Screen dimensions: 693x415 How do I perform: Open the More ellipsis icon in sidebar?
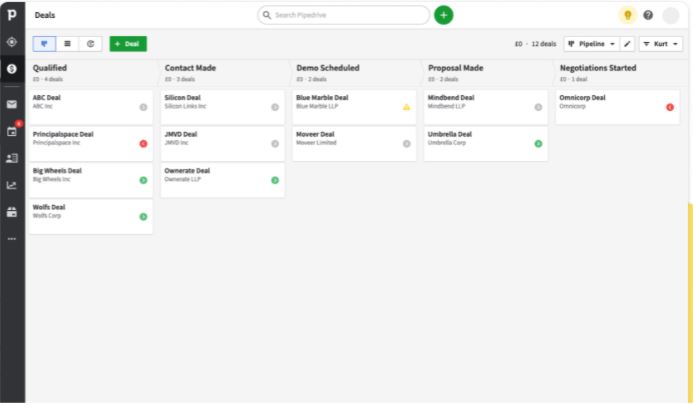point(12,239)
